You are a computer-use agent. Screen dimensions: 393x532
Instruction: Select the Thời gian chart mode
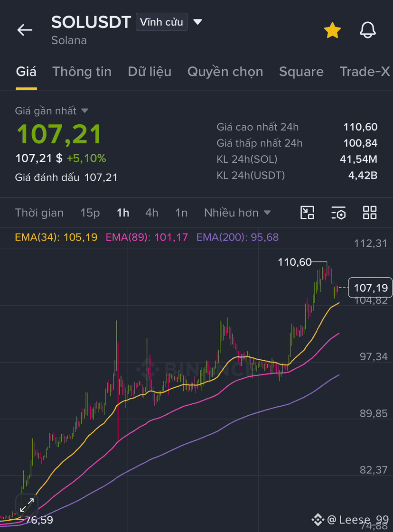pyautogui.click(x=39, y=213)
